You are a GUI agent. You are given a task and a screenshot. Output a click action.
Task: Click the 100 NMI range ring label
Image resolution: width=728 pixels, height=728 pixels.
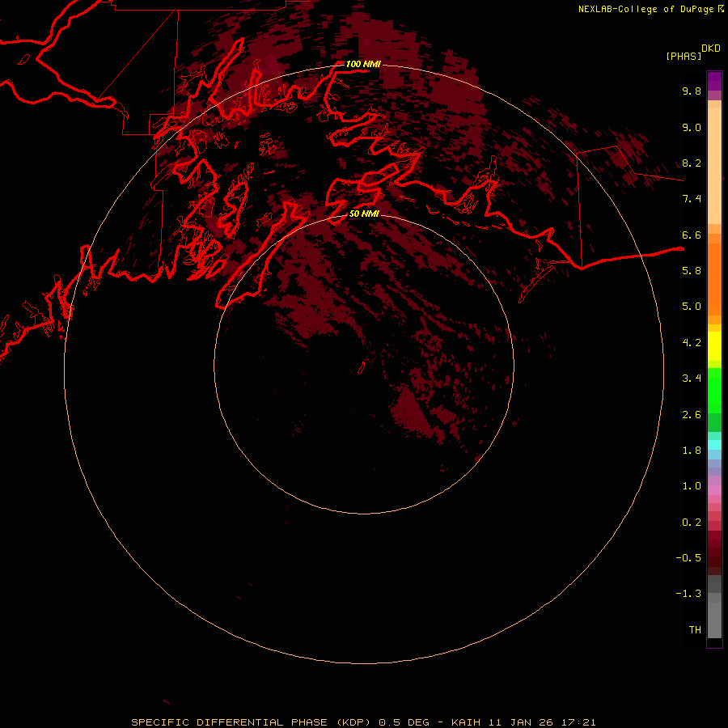[x=363, y=64]
